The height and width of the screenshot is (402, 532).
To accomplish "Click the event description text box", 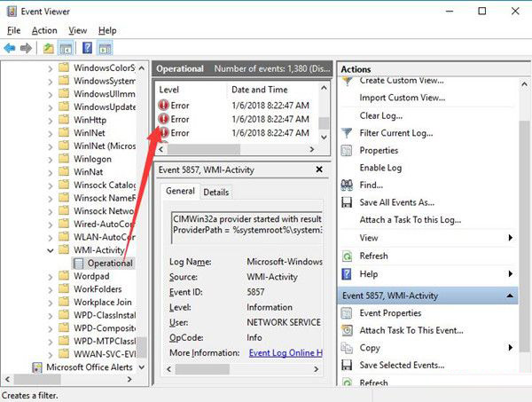I will (247, 227).
